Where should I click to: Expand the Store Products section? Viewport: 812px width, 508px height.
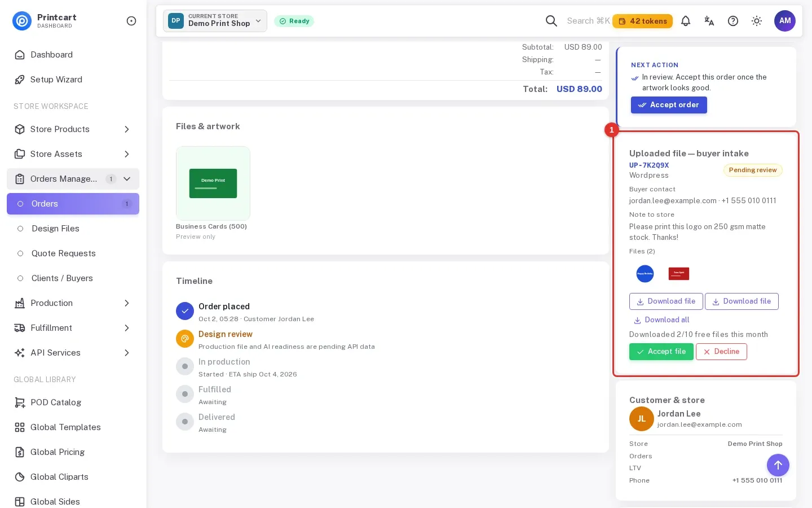pos(73,129)
